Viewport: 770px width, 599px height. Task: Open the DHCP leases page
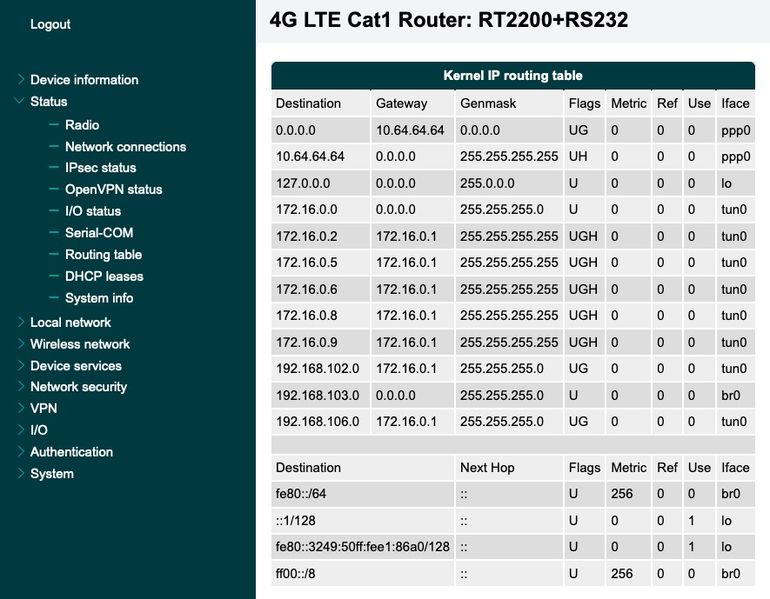pyautogui.click(x=104, y=276)
